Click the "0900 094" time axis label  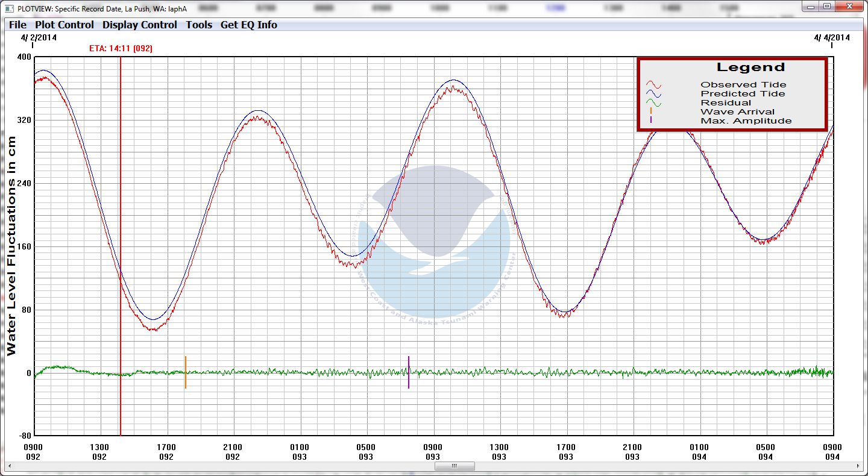click(x=832, y=452)
